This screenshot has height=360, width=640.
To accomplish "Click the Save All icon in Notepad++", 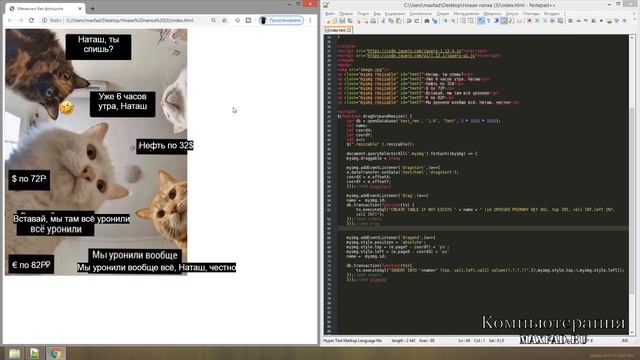I will pos(350,21).
